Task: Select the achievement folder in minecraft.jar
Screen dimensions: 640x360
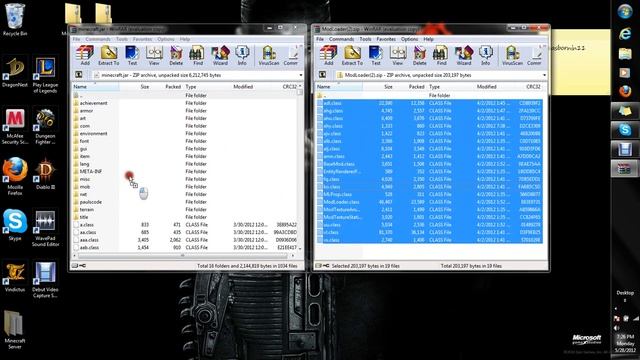Action: 93,103
